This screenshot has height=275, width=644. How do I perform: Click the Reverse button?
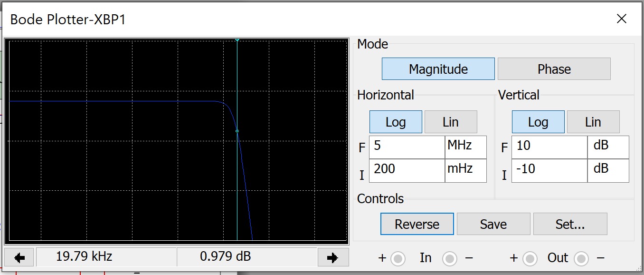pyautogui.click(x=417, y=224)
